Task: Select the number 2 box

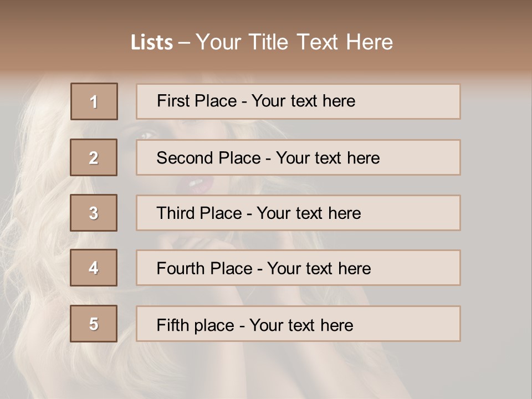Action: click(x=94, y=157)
